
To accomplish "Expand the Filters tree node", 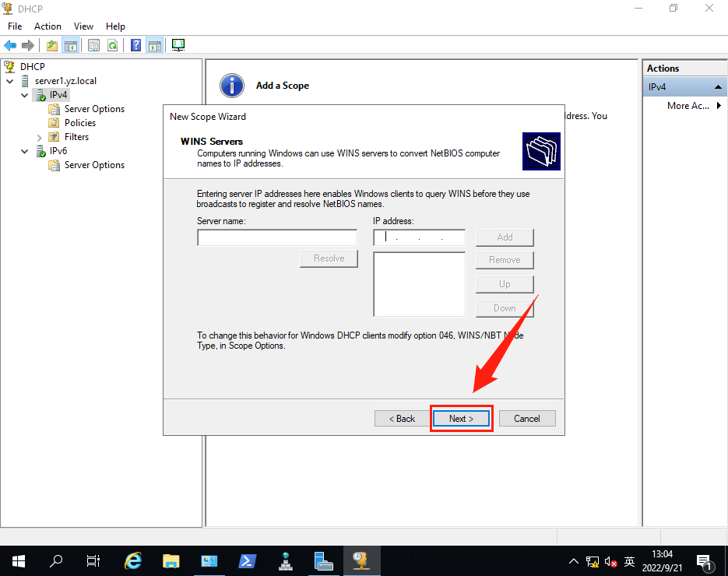I will [x=39, y=138].
